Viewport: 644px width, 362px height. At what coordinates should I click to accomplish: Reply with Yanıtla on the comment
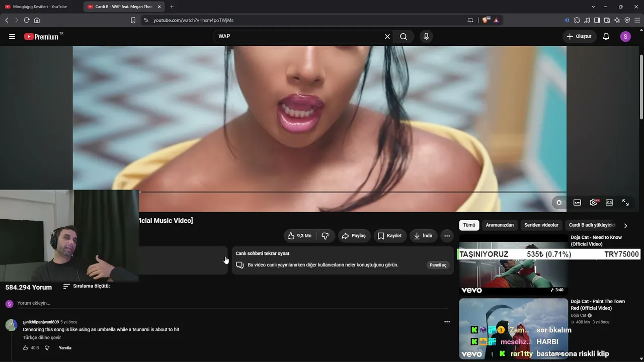click(65, 348)
